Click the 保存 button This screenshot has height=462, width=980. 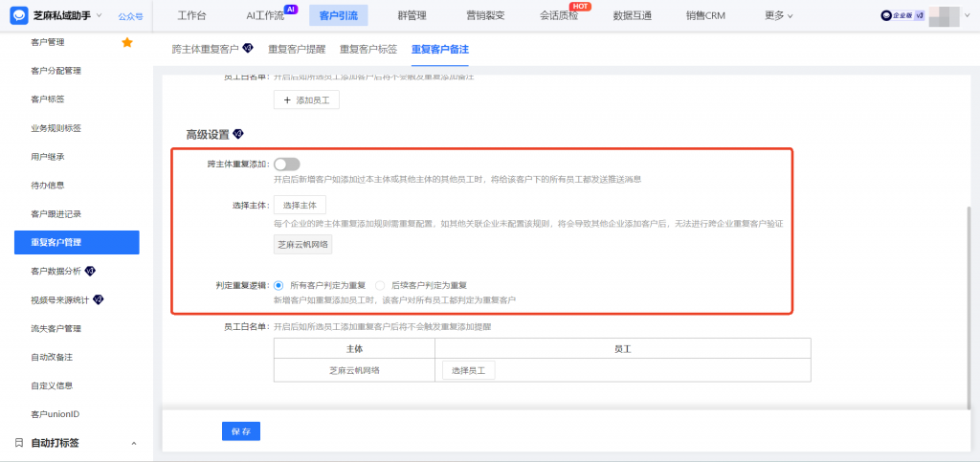241,431
